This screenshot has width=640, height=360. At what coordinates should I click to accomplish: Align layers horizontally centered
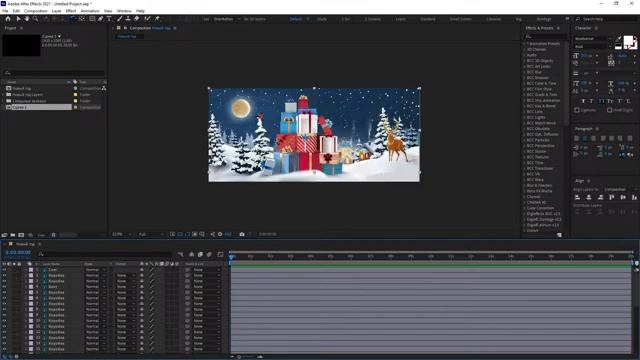click(x=589, y=198)
